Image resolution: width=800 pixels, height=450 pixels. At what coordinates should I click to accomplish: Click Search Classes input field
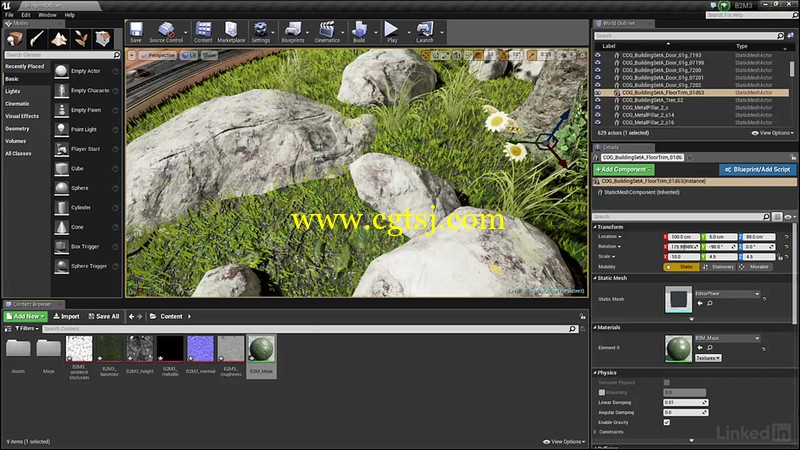tap(62, 55)
